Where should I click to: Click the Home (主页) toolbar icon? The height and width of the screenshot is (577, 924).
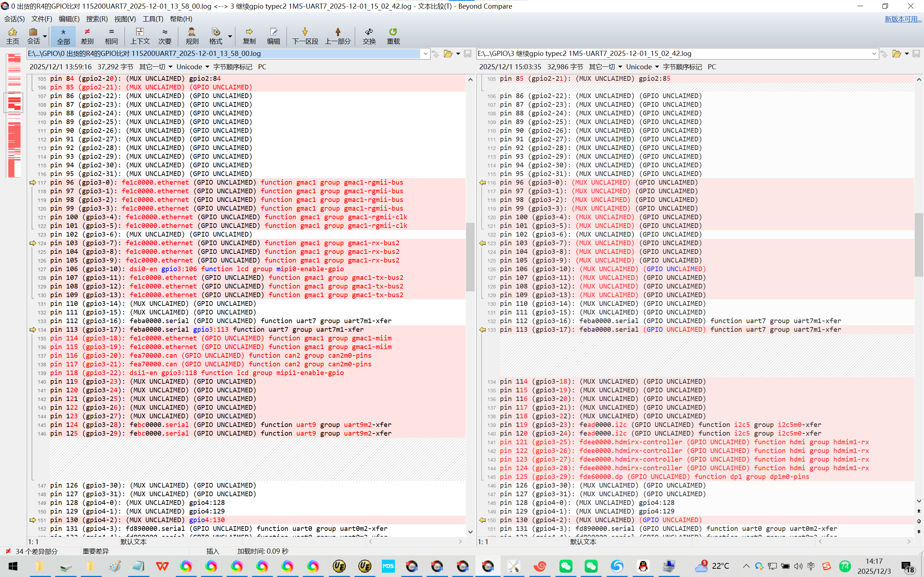tap(12, 36)
